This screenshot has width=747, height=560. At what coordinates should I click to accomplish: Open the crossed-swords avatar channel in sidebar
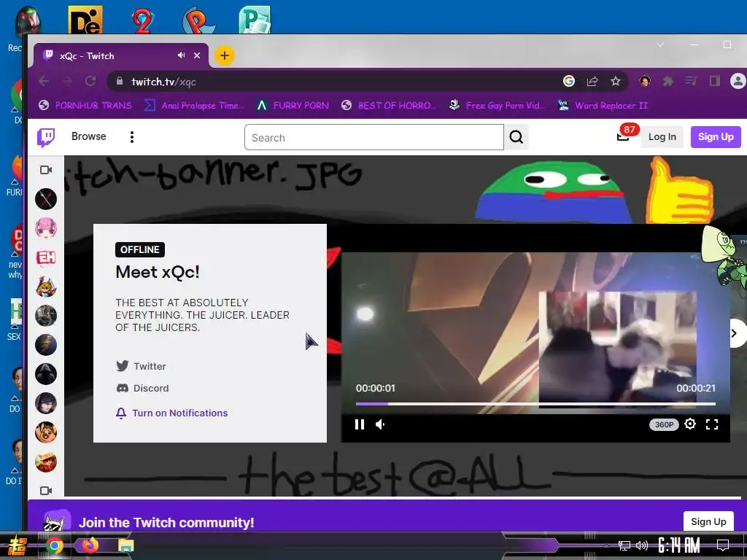tap(46, 199)
